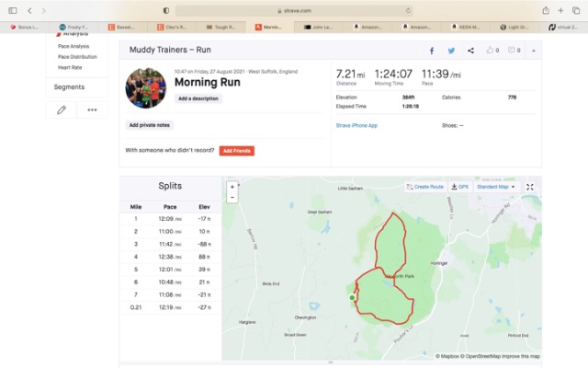Click the share icon in activity header
This screenshot has height=368, width=588.
tap(470, 51)
